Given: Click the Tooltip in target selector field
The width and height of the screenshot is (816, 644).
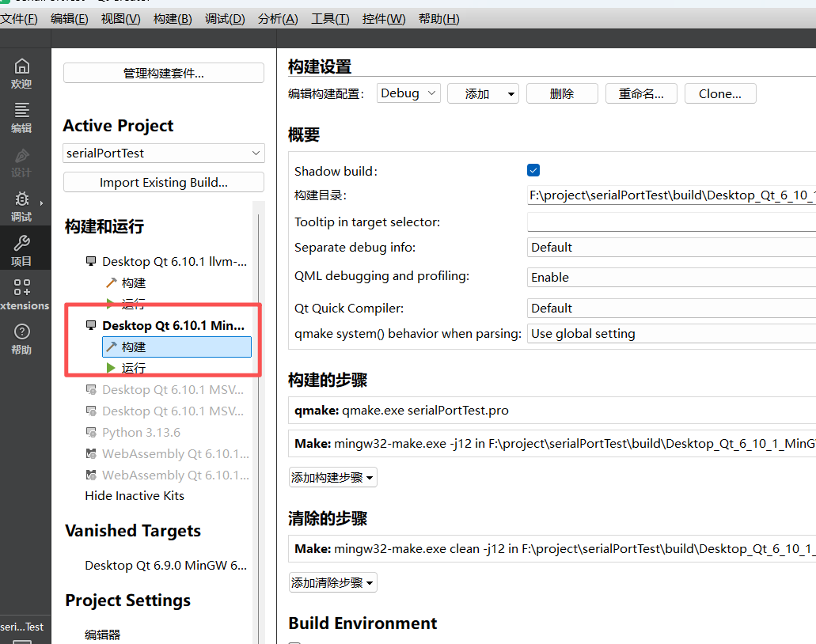Looking at the screenshot, I should pos(671,222).
